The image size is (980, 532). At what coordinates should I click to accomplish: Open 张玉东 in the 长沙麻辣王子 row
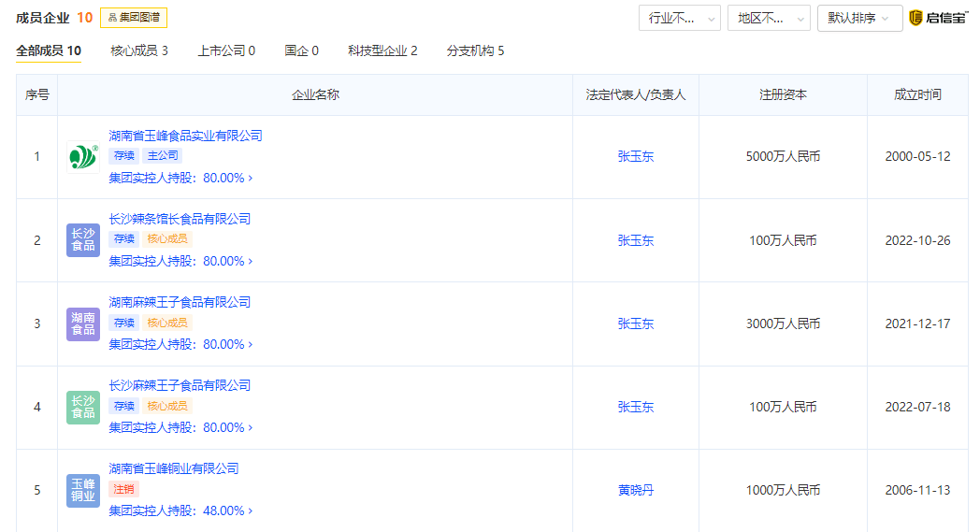[636, 407]
